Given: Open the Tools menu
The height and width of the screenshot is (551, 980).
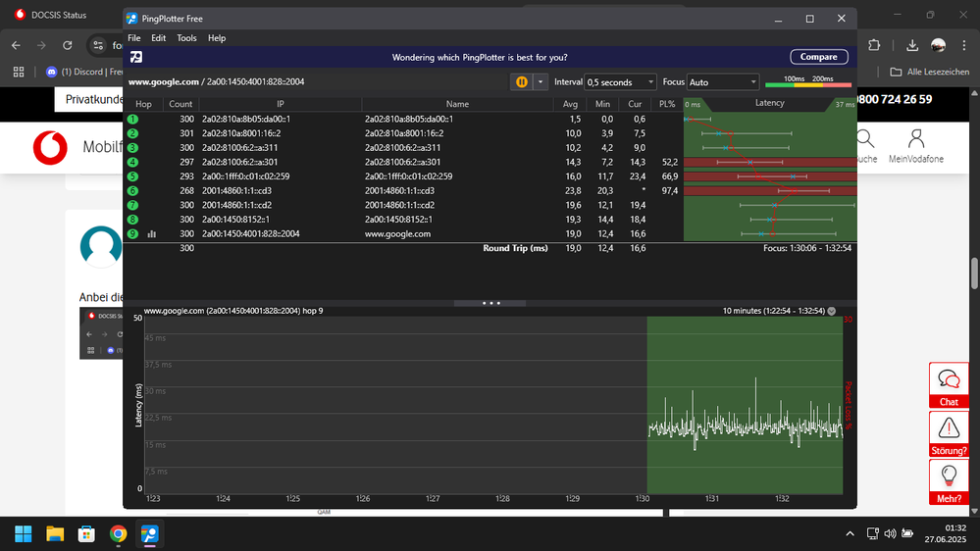Looking at the screenshot, I should (186, 38).
